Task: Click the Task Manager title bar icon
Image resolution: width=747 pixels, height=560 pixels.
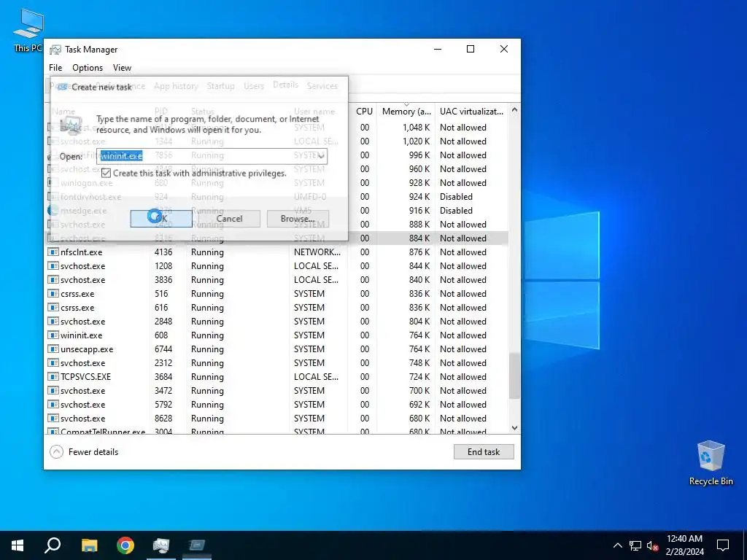Action: click(55, 50)
